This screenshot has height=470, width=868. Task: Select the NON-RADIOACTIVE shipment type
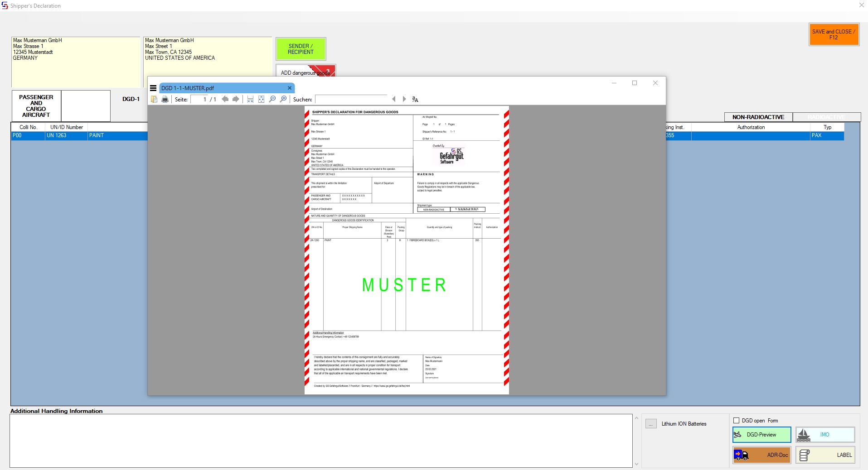coord(758,117)
